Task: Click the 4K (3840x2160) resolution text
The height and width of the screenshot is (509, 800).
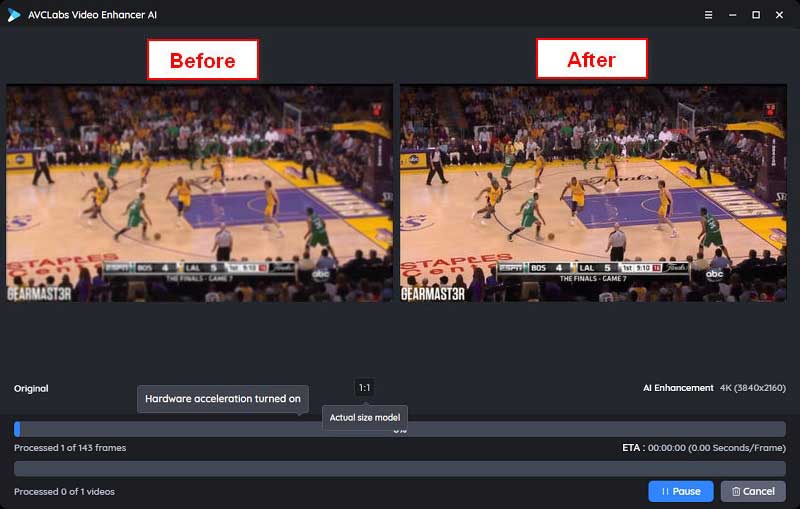Action: tap(753, 388)
